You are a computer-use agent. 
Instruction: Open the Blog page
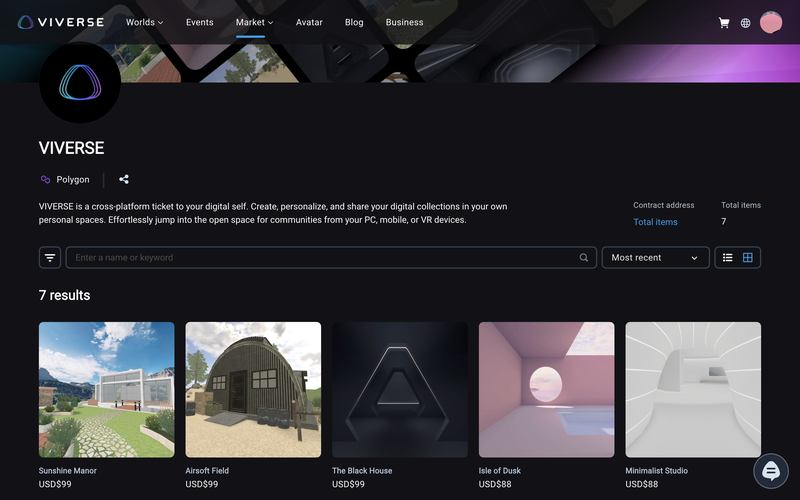pos(354,22)
